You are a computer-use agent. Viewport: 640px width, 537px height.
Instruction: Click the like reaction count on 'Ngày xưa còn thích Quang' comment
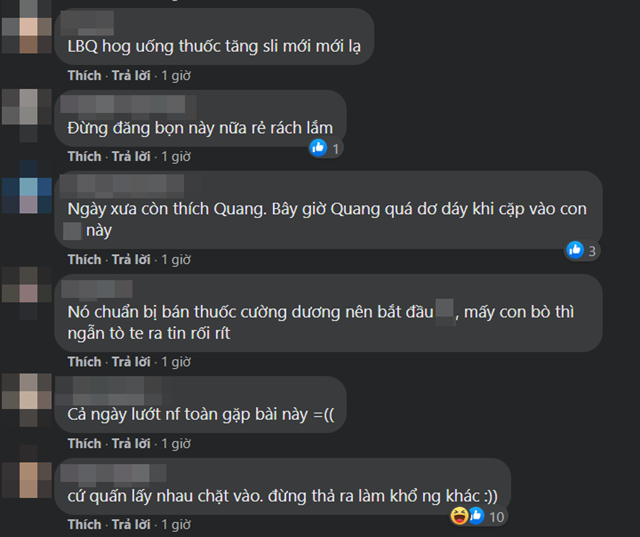point(592,251)
